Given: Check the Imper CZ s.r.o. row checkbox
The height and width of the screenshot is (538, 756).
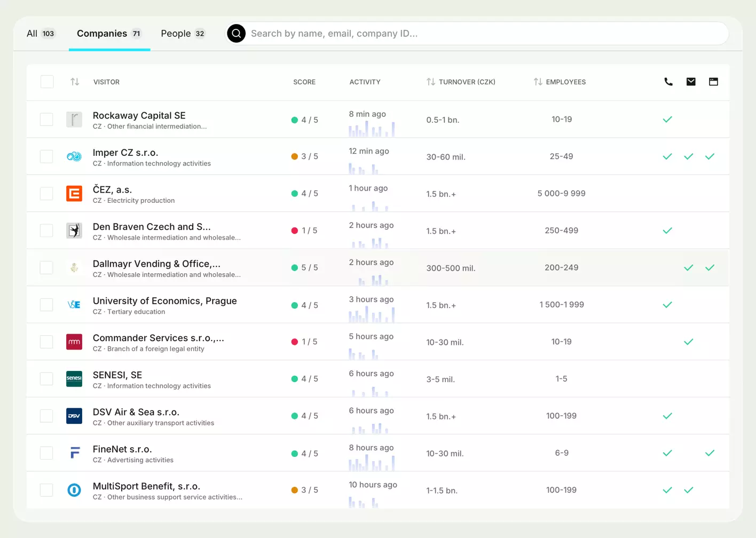Looking at the screenshot, I should click(46, 156).
